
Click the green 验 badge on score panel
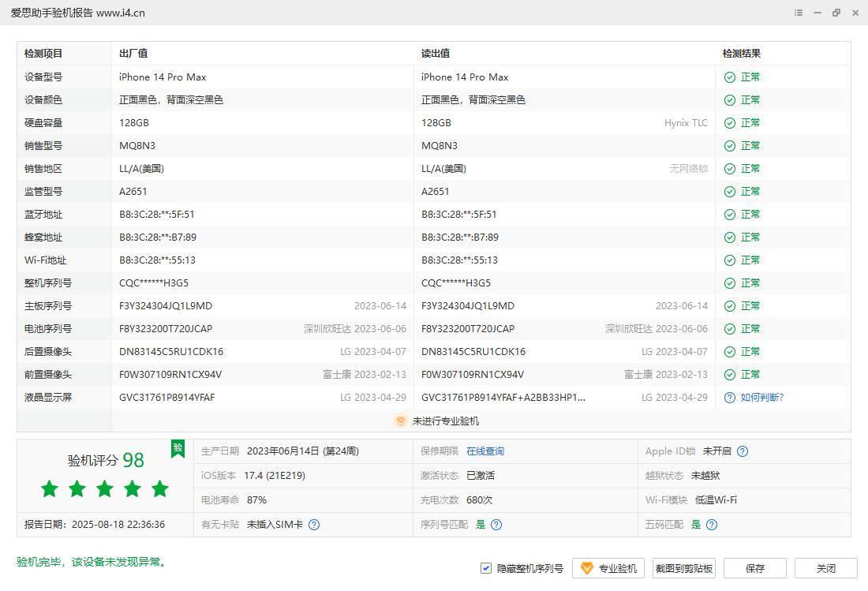(x=178, y=448)
